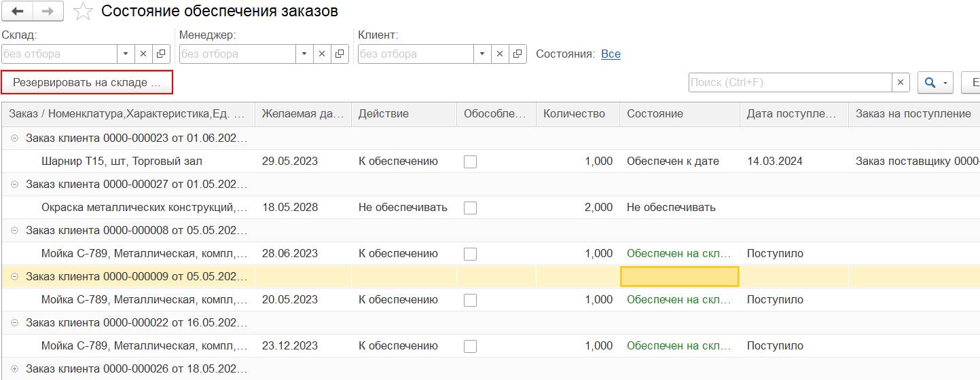Clear the search field with X

click(x=901, y=83)
